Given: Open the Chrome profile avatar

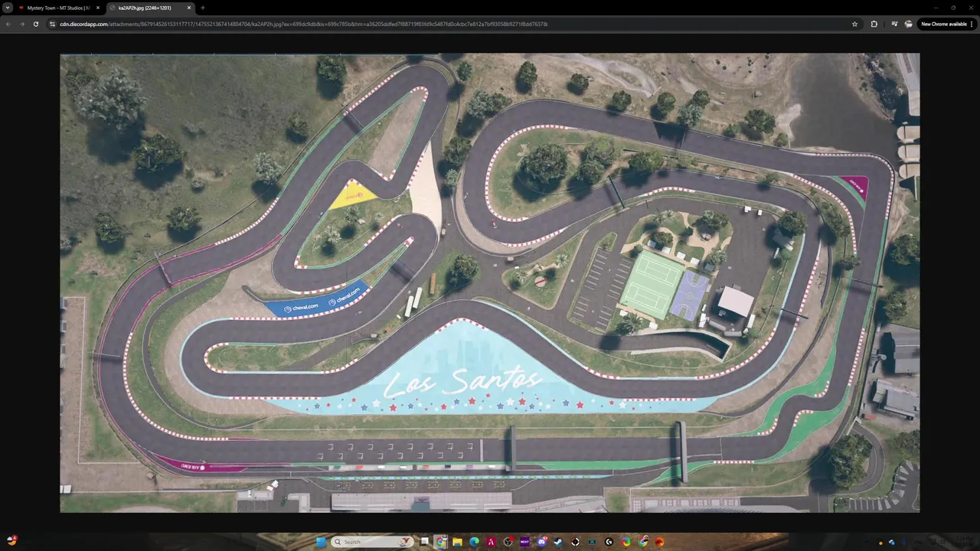Looking at the screenshot, I should (x=908, y=24).
